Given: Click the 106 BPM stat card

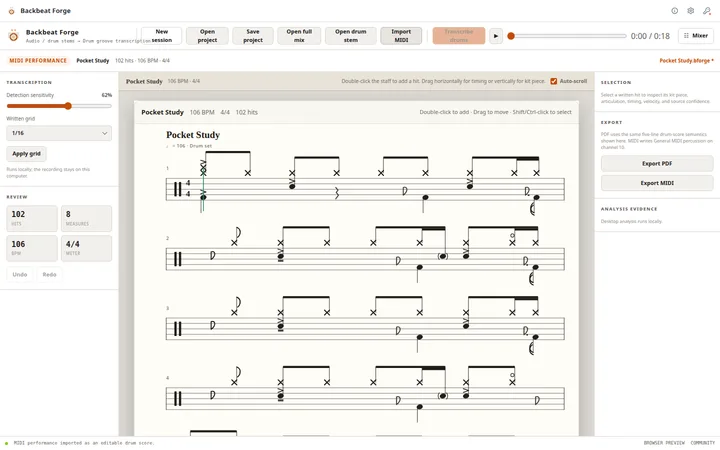Looking at the screenshot, I should tap(32, 248).
